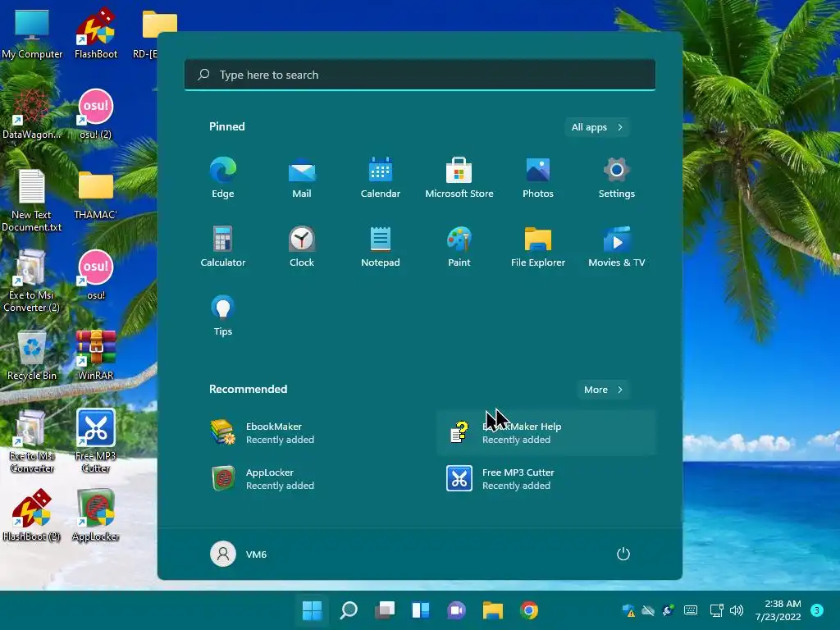Viewport: 840px width, 630px height.
Task: Select the AppLocker desktop shortcut
Action: coord(96,516)
